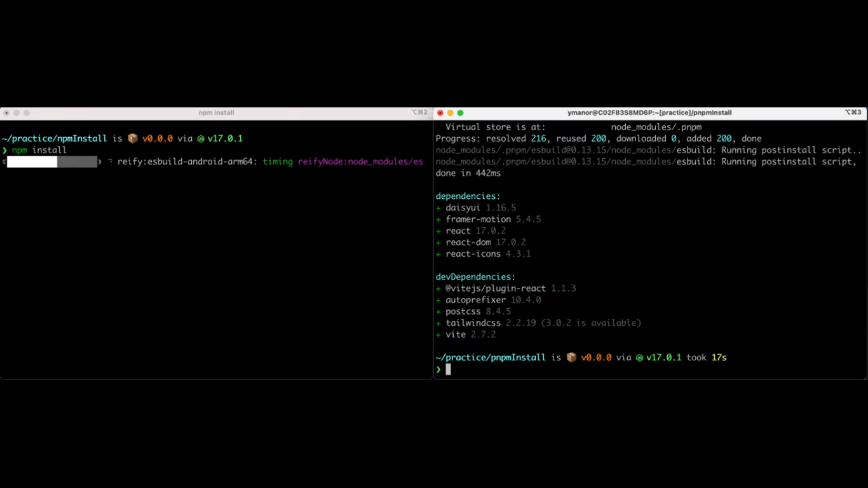This screenshot has height=488, width=868.
Task: Click the npm install progress bar
Action: (x=52, y=162)
